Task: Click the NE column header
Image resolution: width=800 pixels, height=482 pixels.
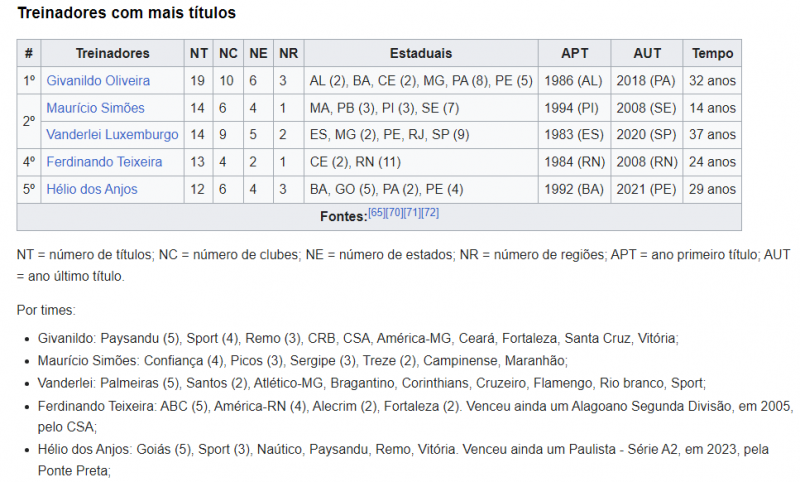Action: point(259,53)
